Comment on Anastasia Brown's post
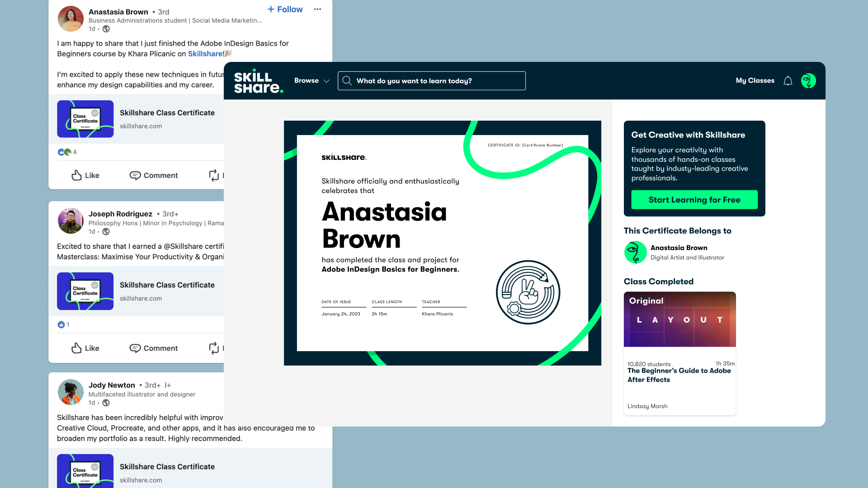Viewport: 868px width, 488px height. (x=154, y=175)
